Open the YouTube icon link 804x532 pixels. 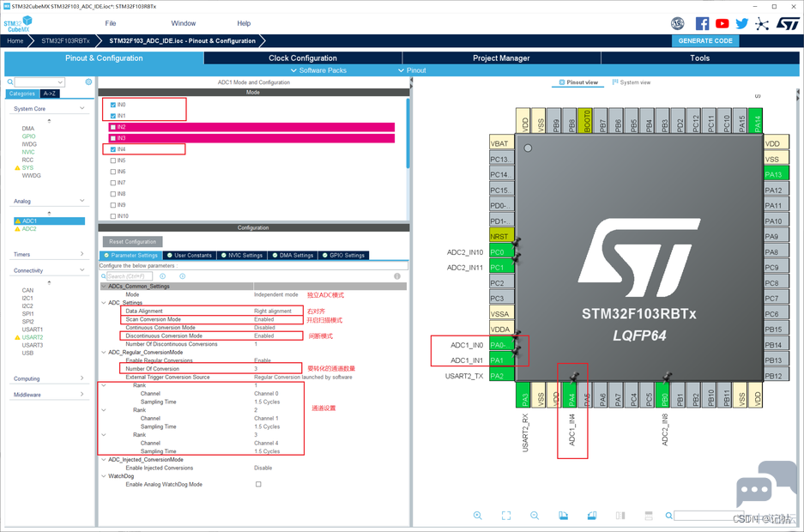tap(722, 23)
